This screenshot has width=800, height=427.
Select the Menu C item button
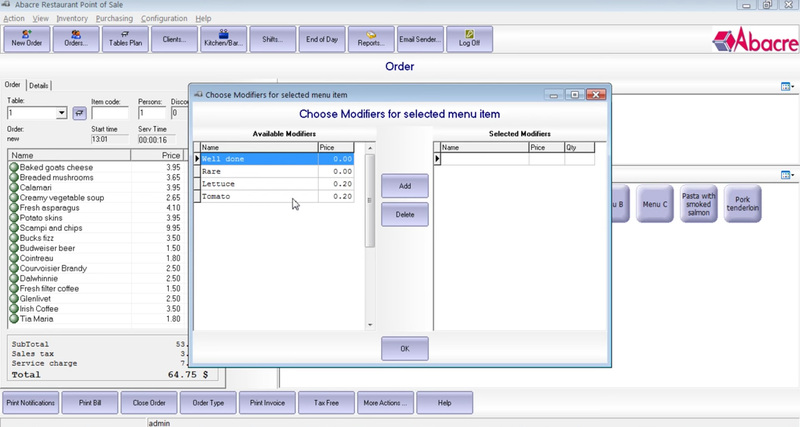pos(655,204)
